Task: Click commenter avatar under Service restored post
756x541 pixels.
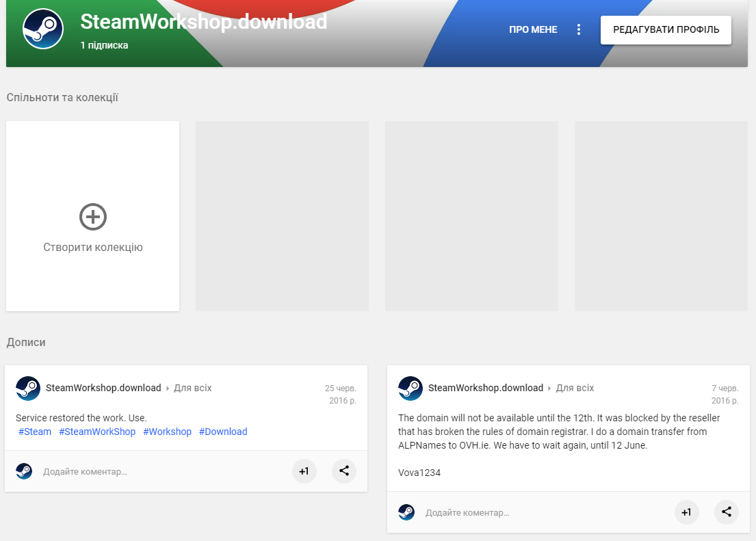Action: coord(24,471)
